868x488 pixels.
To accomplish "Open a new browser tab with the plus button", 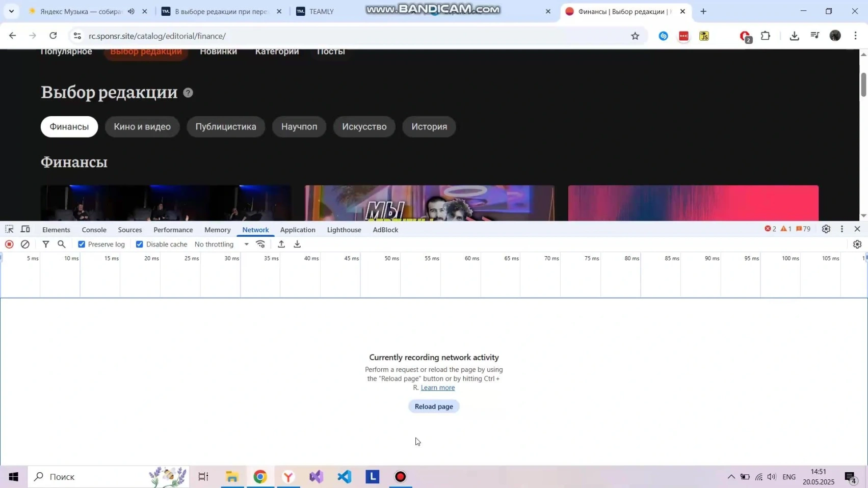I will (x=703, y=11).
